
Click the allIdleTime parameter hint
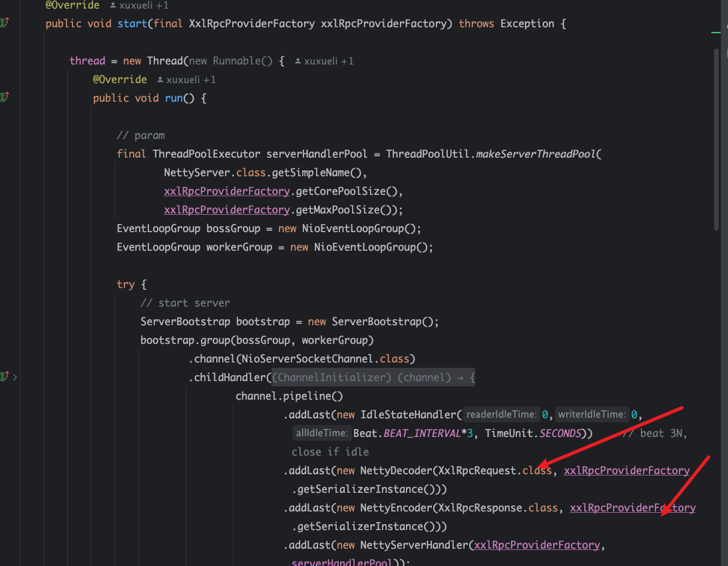[x=321, y=434]
